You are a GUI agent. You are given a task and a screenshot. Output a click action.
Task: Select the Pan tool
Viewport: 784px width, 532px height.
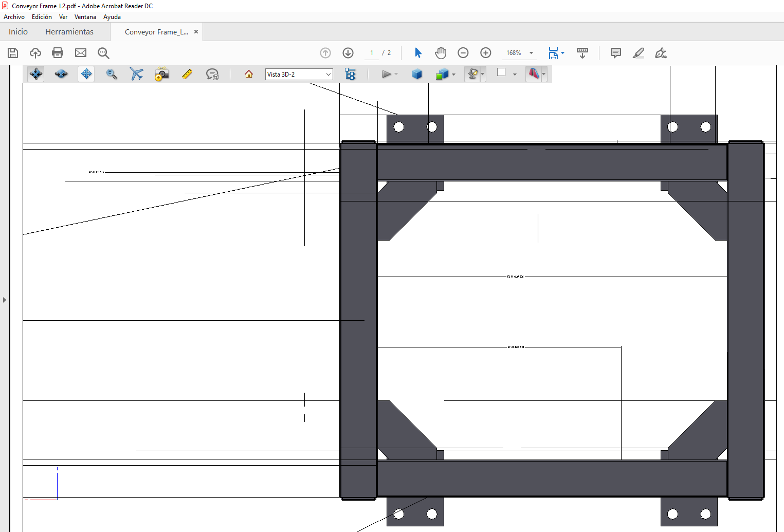point(86,74)
